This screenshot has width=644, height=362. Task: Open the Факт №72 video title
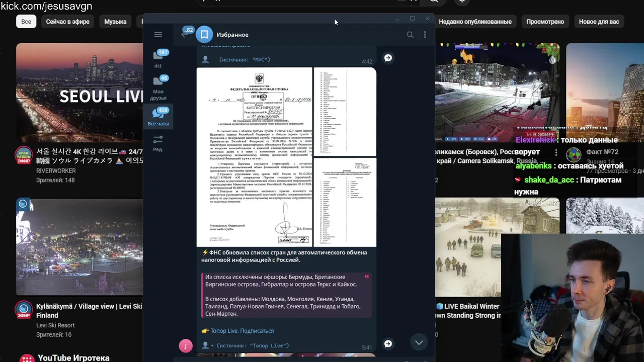pos(602,152)
